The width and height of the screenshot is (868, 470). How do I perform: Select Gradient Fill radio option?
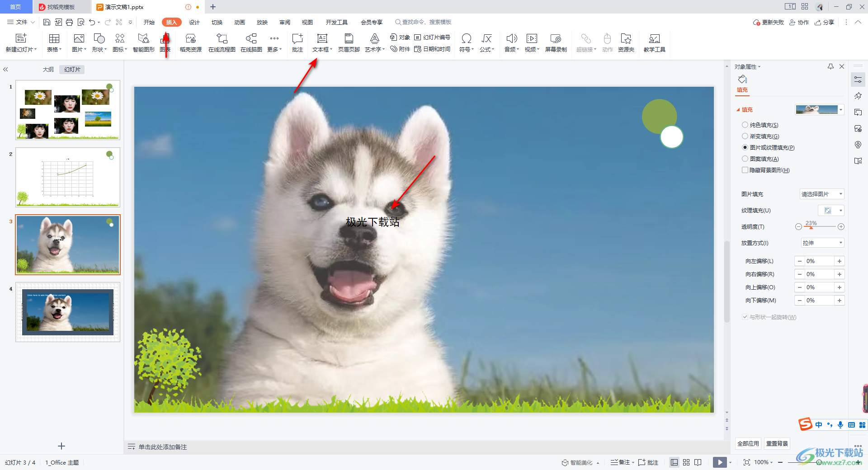745,136
